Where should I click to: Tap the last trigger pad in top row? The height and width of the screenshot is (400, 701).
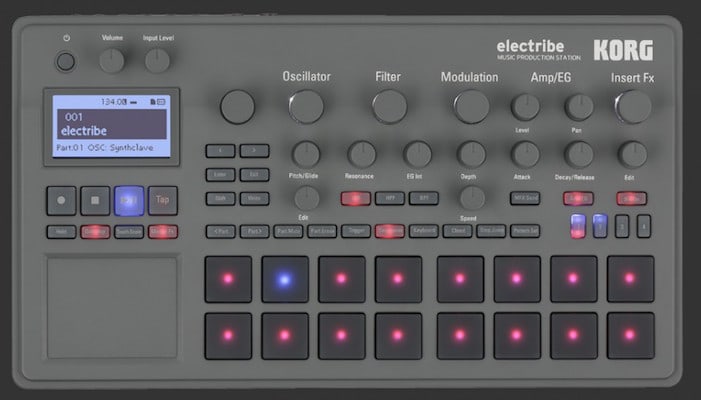[x=630, y=279]
